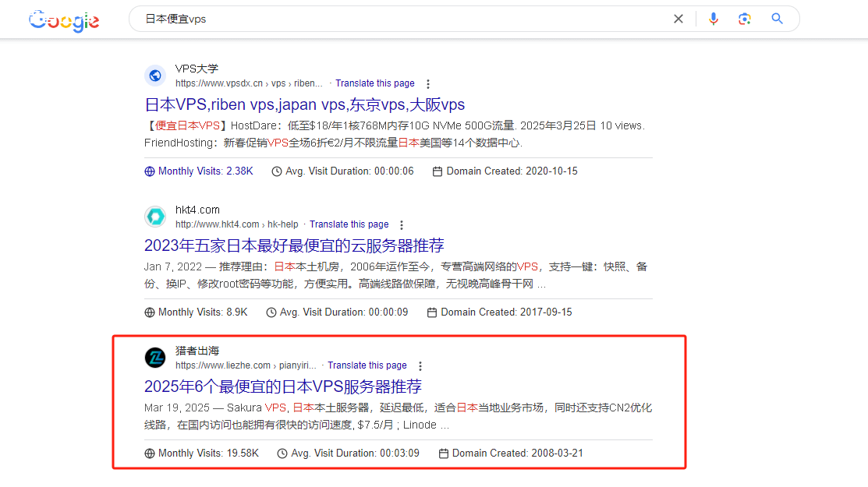868x487 pixels.
Task: Click the Google logo
Action: (x=64, y=21)
